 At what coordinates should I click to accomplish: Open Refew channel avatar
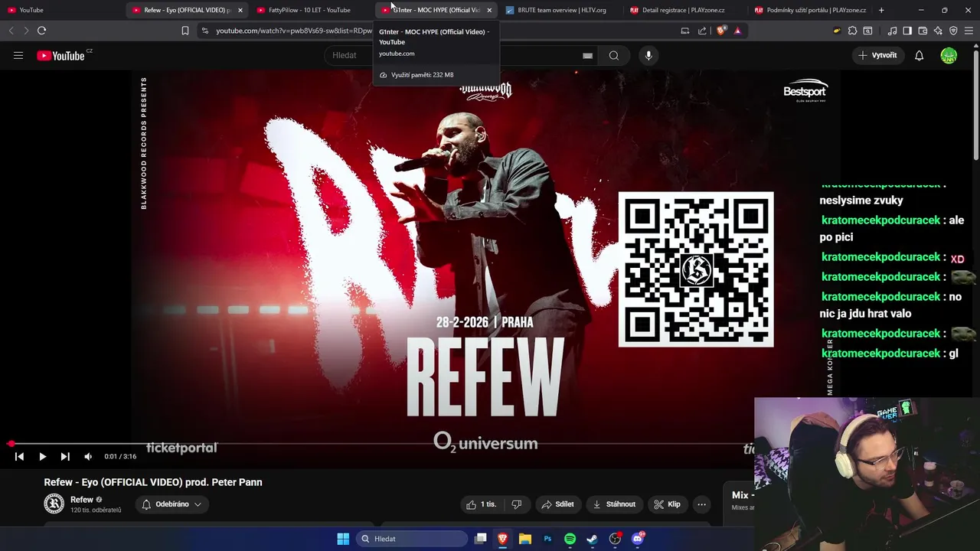click(x=54, y=504)
